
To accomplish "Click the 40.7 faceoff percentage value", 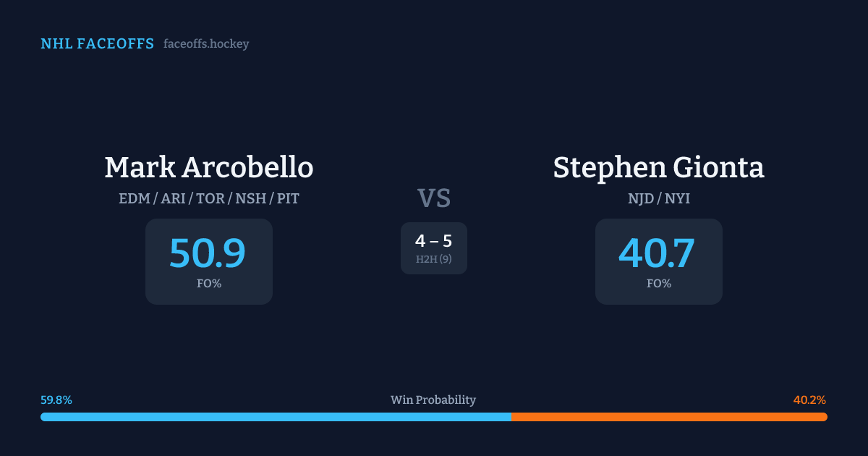I will point(658,253).
